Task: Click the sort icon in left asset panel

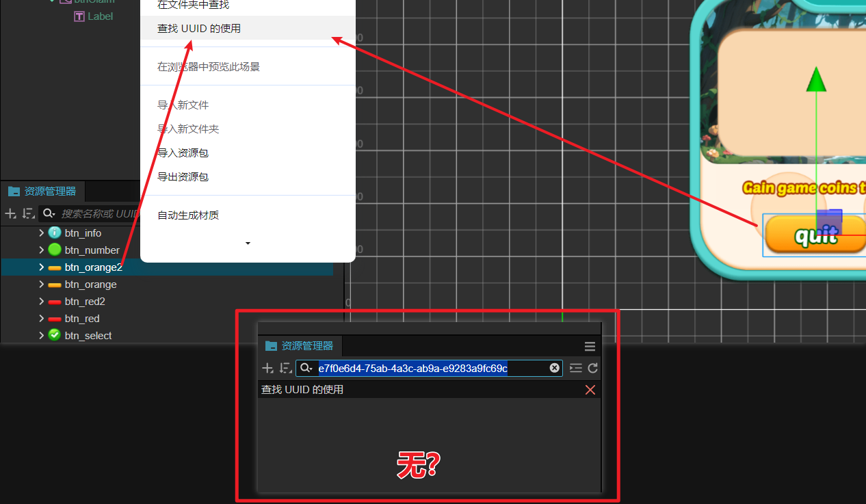Action: point(28,214)
